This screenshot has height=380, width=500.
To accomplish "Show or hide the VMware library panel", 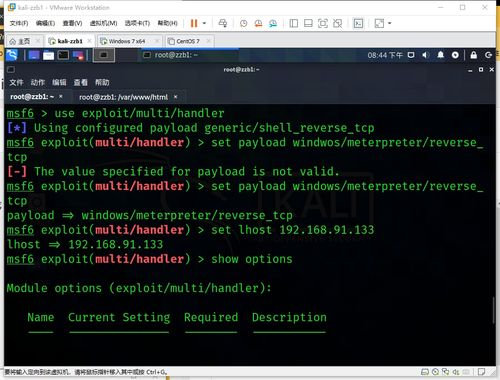I will (x=294, y=23).
